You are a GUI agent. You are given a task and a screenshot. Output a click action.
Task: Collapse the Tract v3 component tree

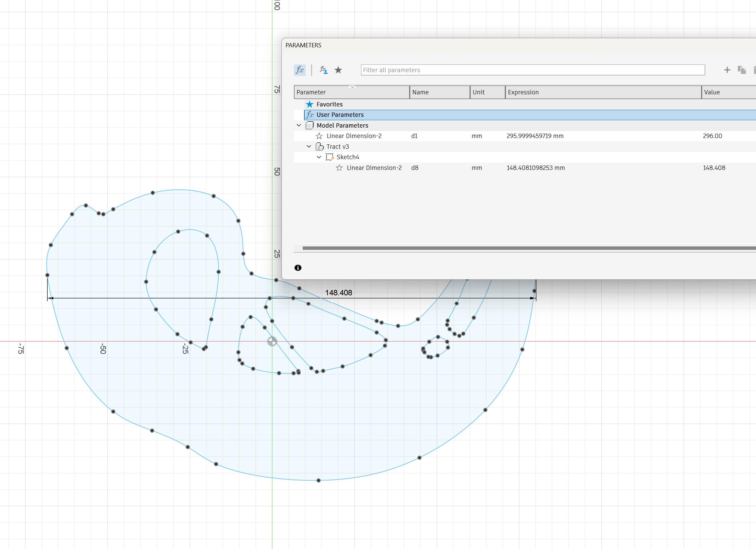click(x=310, y=146)
